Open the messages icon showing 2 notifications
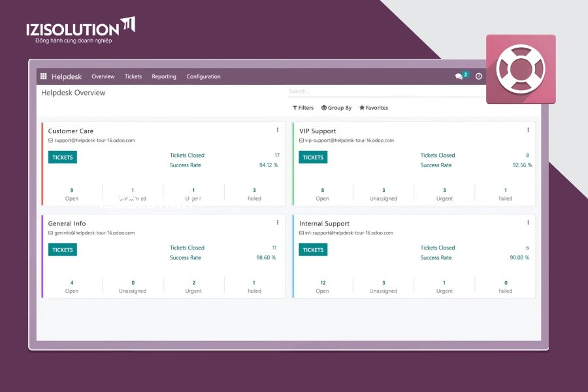 [459, 76]
